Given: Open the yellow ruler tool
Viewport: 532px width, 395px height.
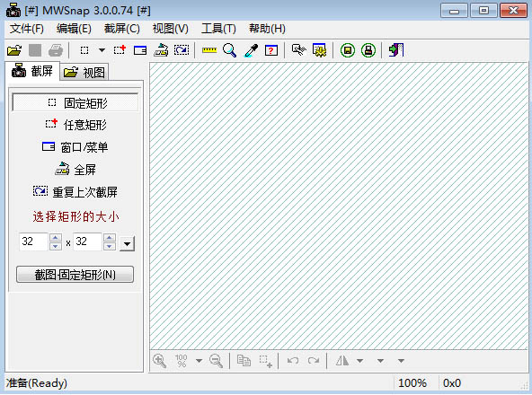Looking at the screenshot, I should [209, 50].
